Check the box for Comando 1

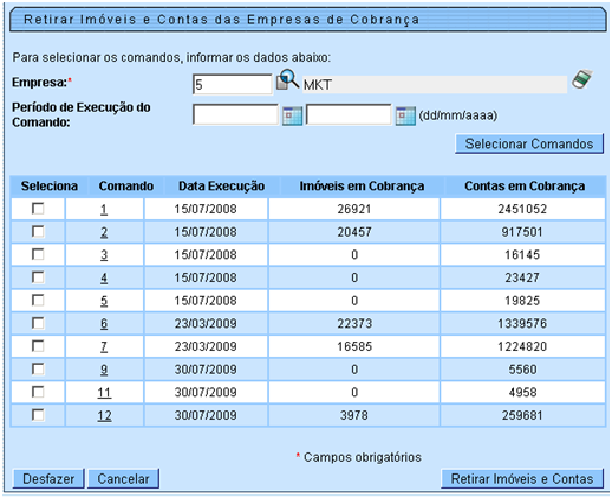click(x=39, y=208)
